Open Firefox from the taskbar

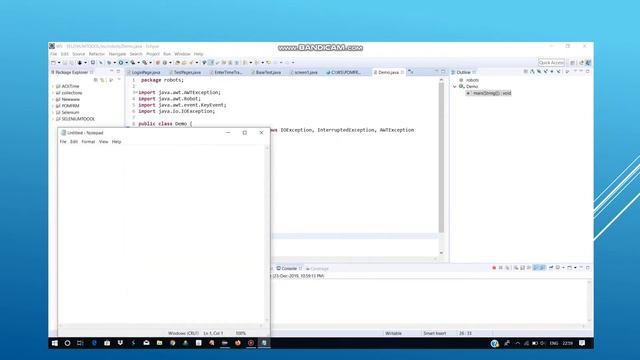tap(238, 343)
